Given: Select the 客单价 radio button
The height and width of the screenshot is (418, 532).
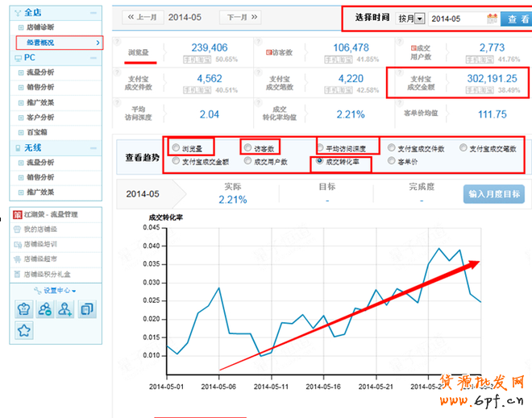Looking at the screenshot, I should coord(392,160).
